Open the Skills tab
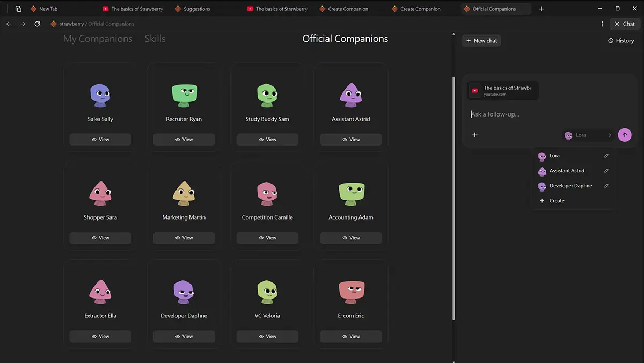The width and height of the screenshot is (644, 363). (x=155, y=39)
